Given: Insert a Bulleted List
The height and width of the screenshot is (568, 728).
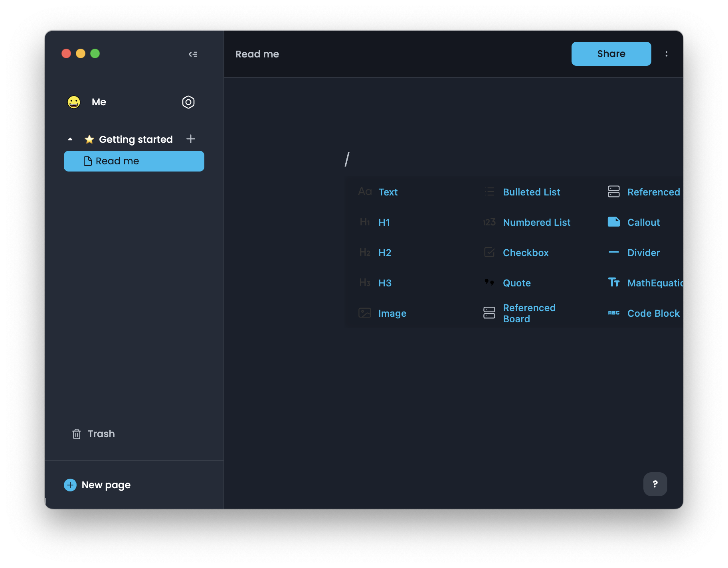Looking at the screenshot, I should (x=531, y=192).
